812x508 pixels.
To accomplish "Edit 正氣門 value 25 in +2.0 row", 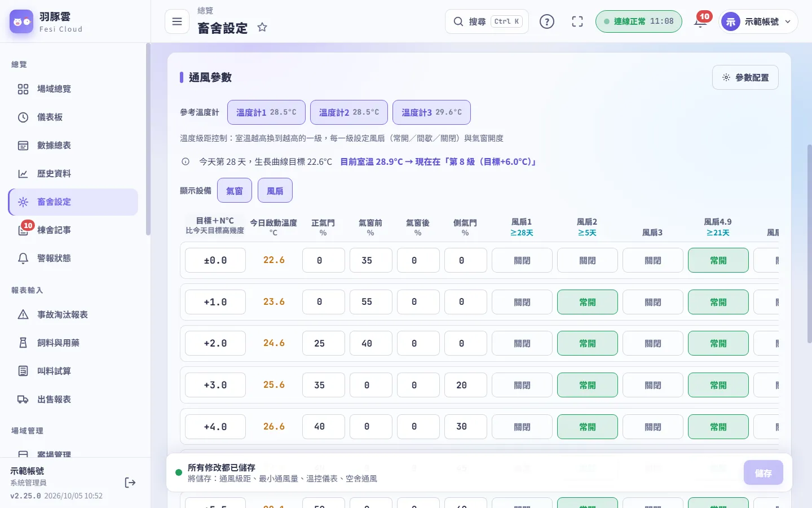I will (323, 343).
